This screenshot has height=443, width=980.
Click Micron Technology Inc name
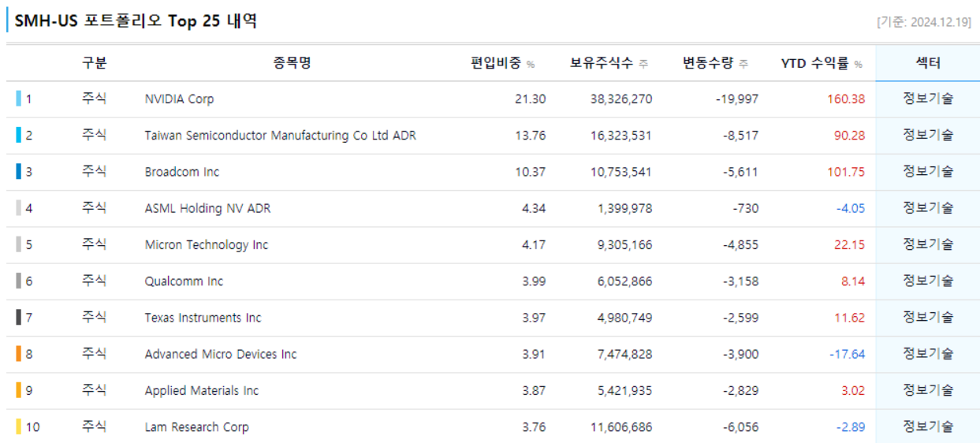[x=207, y=245]
